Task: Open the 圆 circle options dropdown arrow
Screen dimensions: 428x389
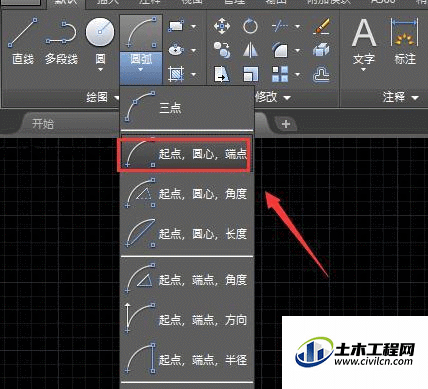Action: 100,69
